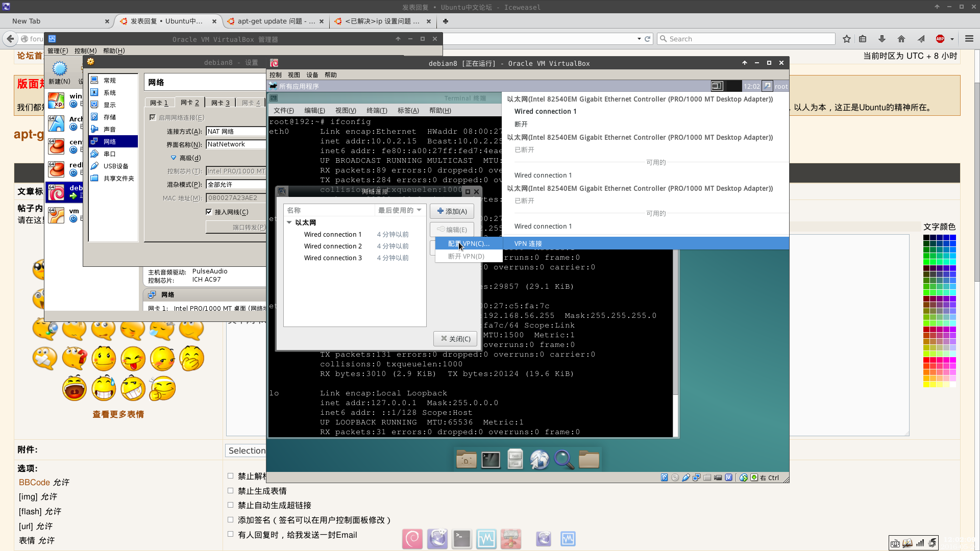The image size is (980, 551).
Task: Open the 查看更多表情 more smilies link
Action: [x=118, y=414]
